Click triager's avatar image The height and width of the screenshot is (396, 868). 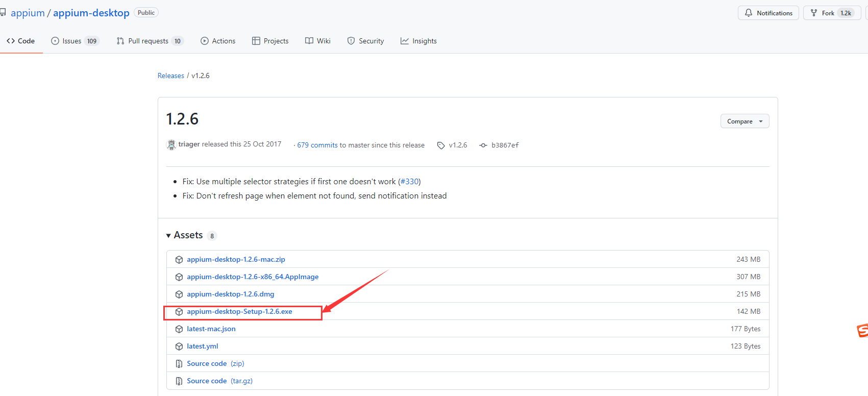(171, 145)
